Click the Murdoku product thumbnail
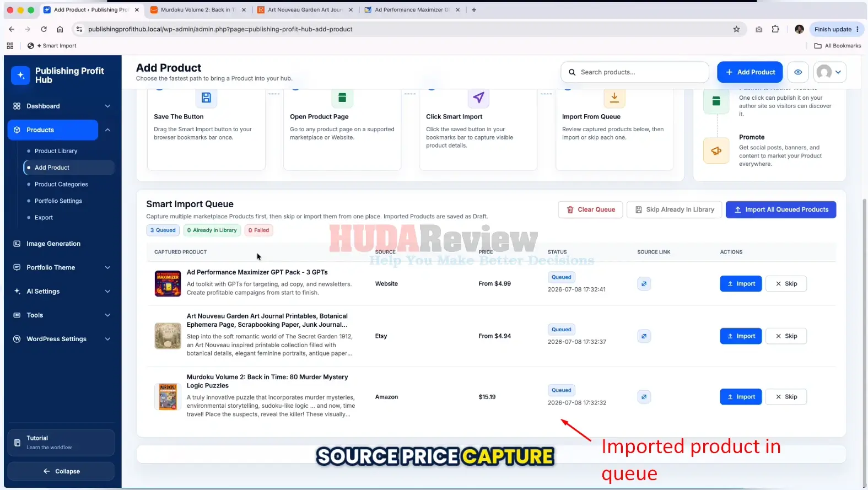This screenshot has height=490, width=868. pos(168,397)
